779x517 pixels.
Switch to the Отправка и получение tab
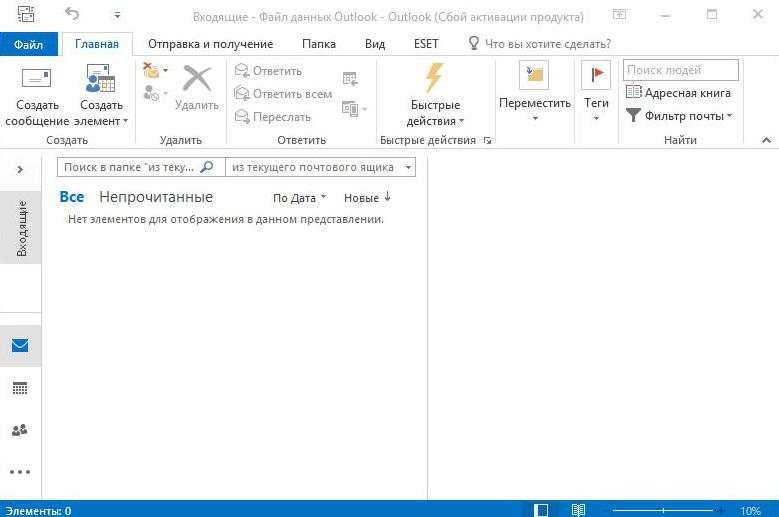[x=211, y=44]
